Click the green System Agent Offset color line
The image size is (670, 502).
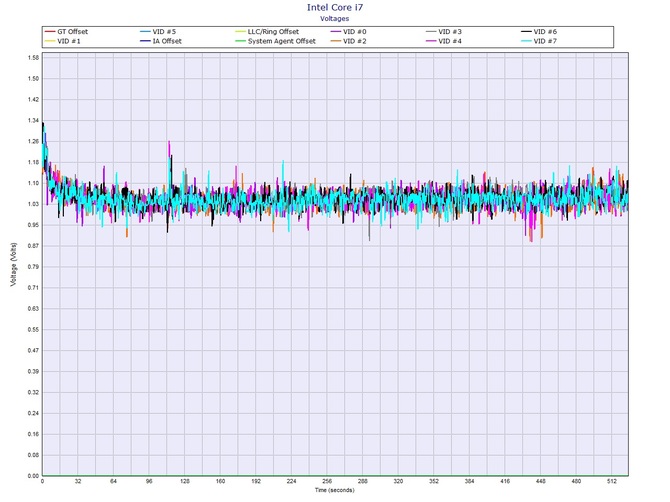tap(241, 41)
